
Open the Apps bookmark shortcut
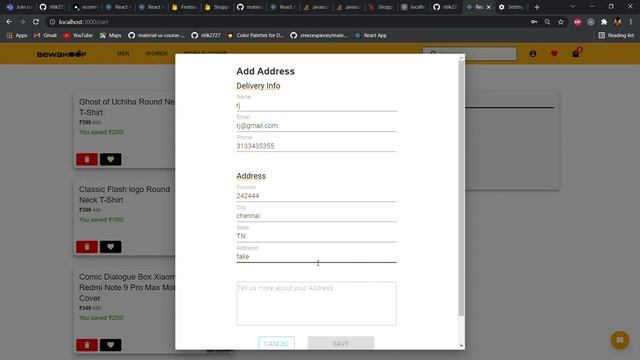(x=17, y=36)
